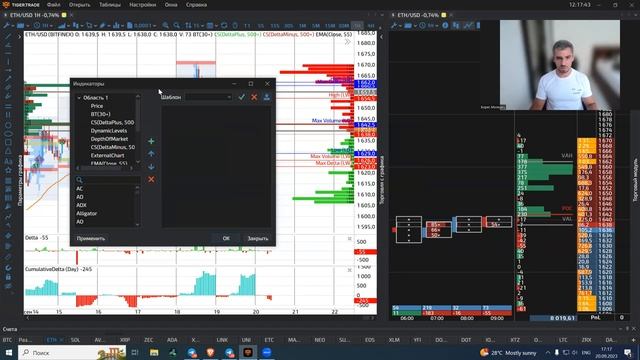
Task: Open the Открыть menu
Action: point(80,5)
